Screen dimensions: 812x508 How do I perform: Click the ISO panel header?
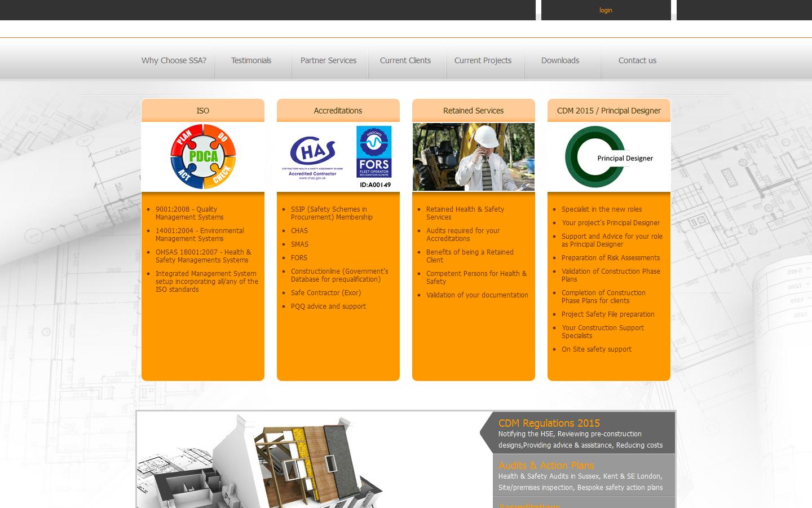pos(203,111)
